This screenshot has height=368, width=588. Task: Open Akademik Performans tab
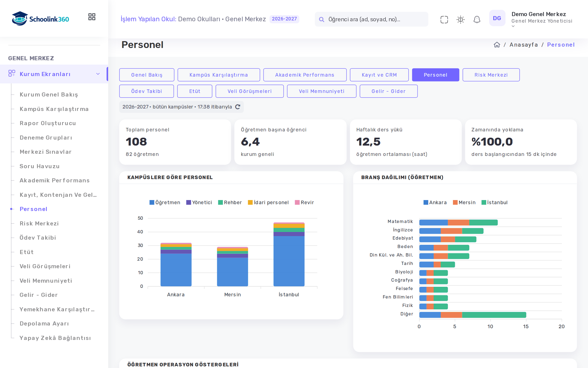(305, 75)
